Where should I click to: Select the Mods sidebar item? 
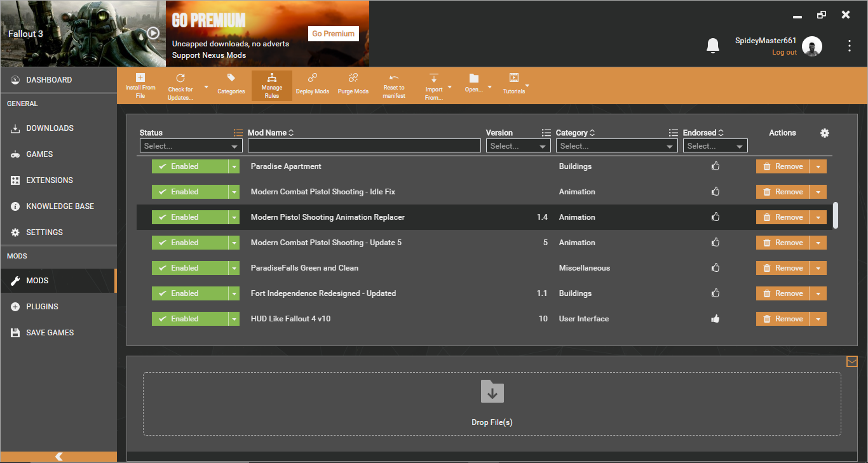tap(58, 281)
